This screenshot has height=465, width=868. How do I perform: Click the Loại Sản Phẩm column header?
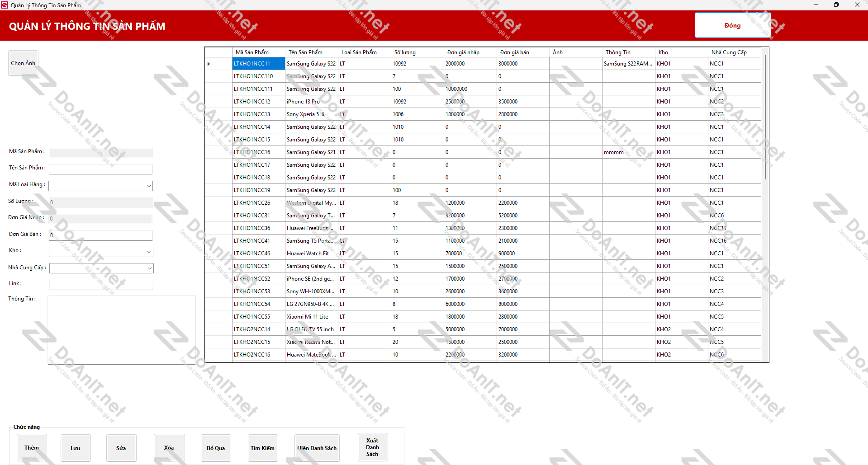[365, 52]
